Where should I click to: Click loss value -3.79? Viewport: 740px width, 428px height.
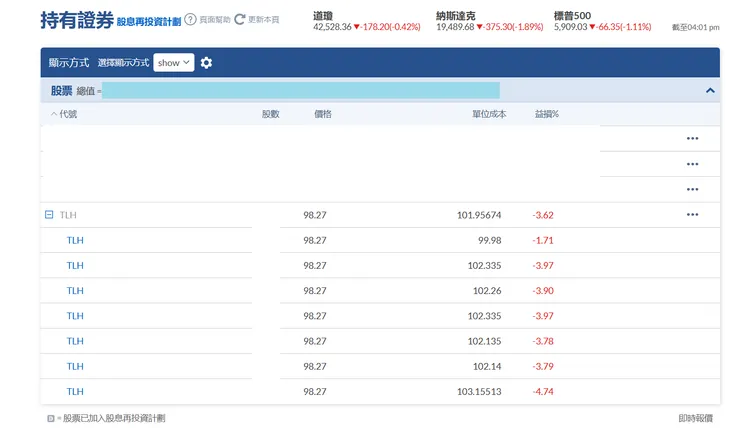543,366
